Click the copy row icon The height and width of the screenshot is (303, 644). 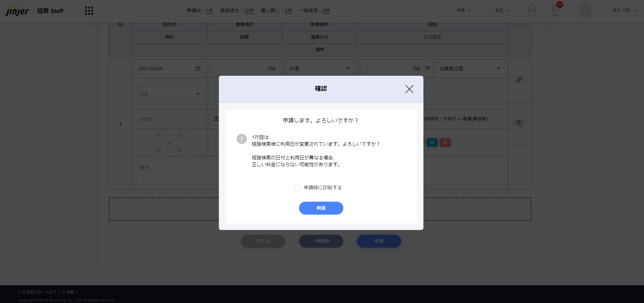[519, 123]
